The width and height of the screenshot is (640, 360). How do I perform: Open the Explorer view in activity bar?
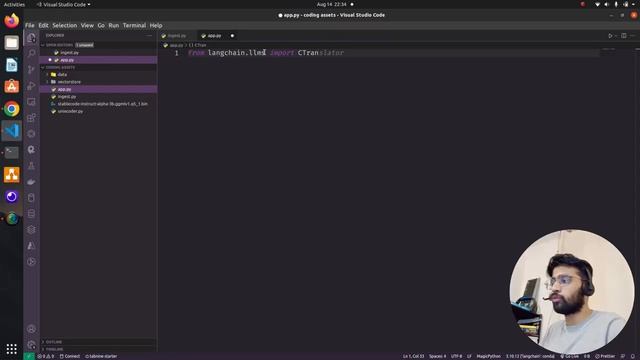point(31,38)
